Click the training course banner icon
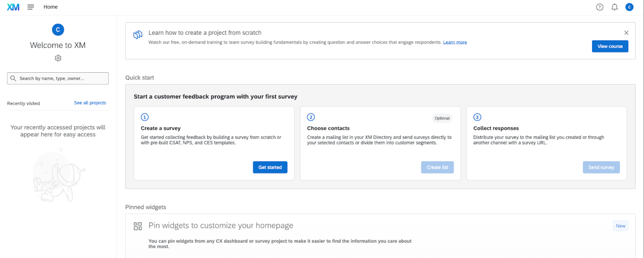The image size is (644, 258). click(x=138, y=35)
